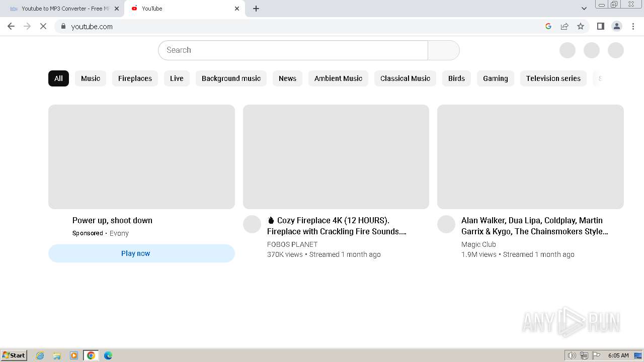Click the Sponsored · Evony advertiser text
The image size is (644, 362).
[101, 233]
